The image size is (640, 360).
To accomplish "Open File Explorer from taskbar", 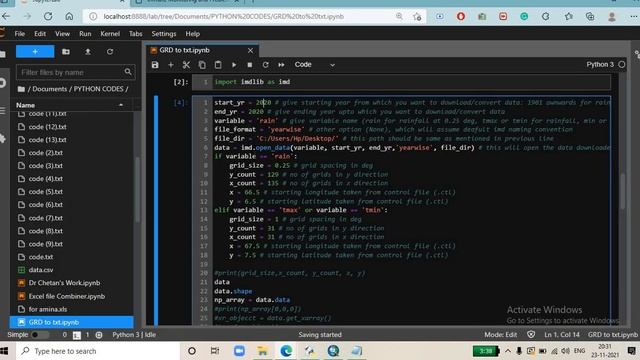I will [262, 351].
